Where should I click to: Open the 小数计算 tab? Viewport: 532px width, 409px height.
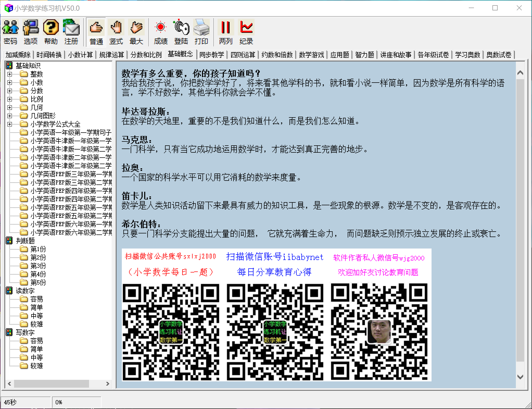pos(80,55)
